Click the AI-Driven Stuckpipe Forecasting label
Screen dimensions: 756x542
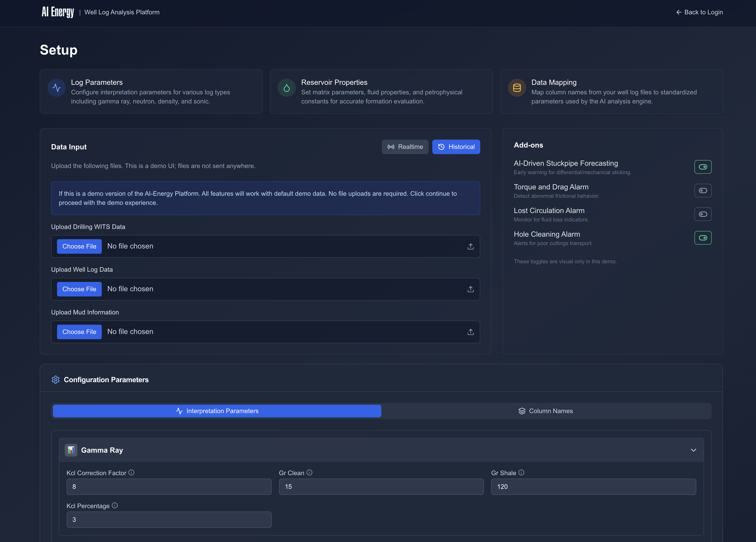coord(566,163)
